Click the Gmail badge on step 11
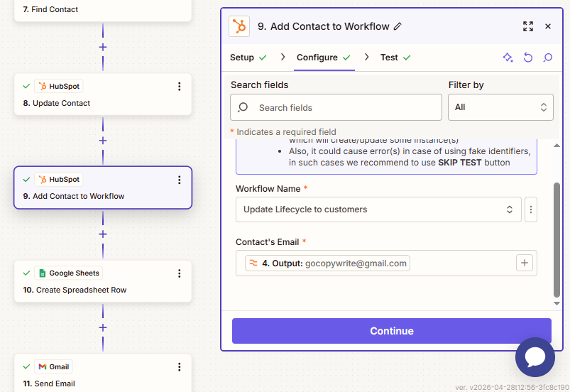Image resolution: width=570 pixels, height=392 pixels. point(53,366)
